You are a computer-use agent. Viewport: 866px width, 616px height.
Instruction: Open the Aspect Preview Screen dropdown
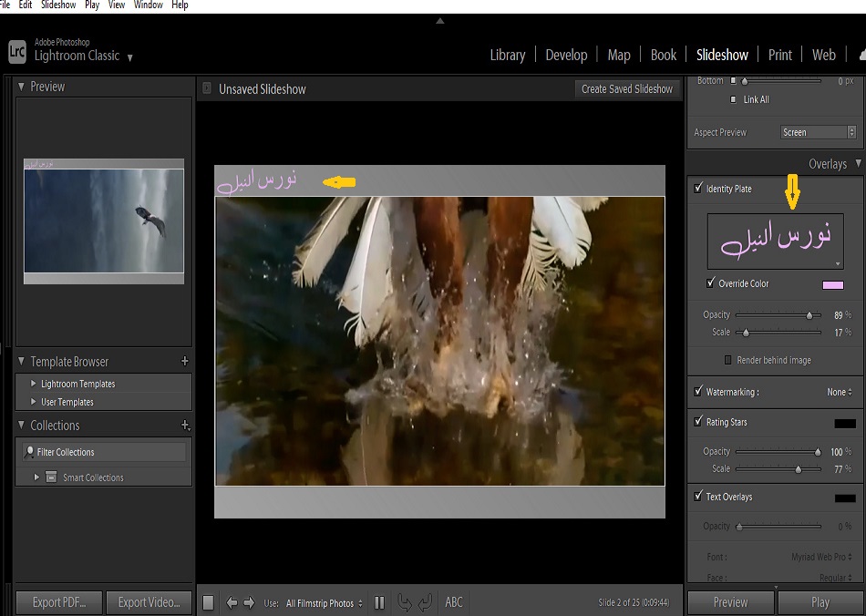(819, 132)
